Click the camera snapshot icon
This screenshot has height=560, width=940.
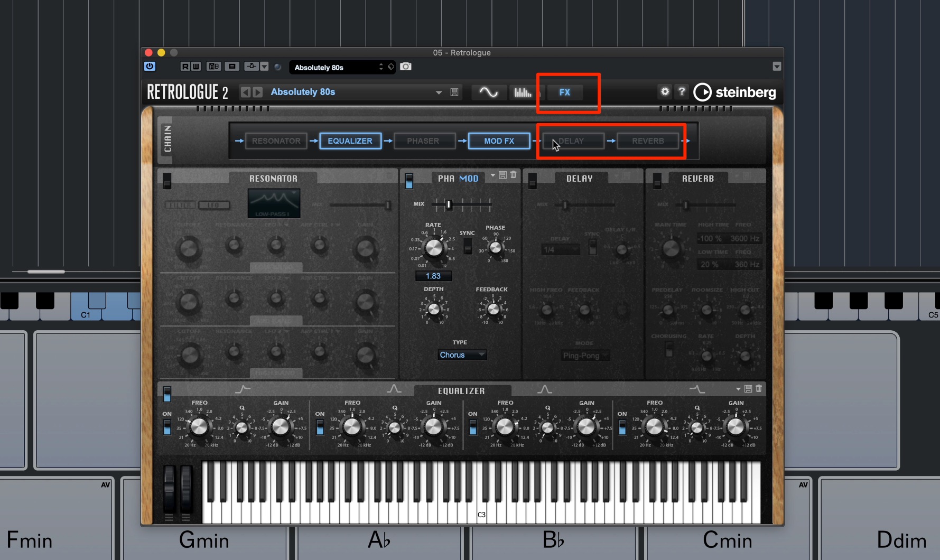coord(406,67)
